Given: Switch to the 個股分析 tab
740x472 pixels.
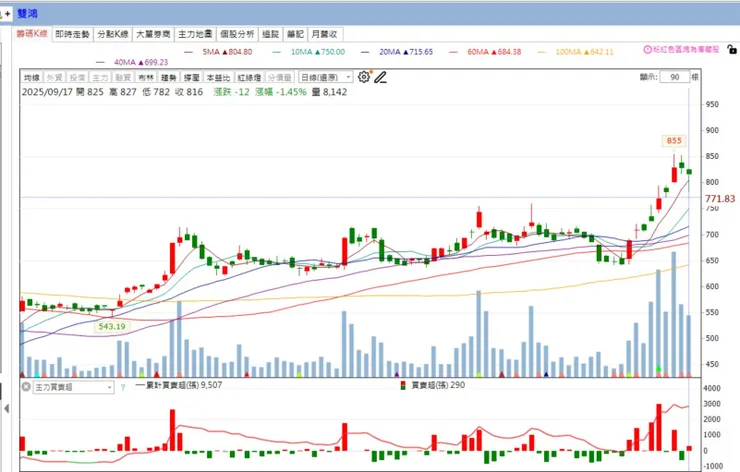Looking at the screenshot, I should pyautogui.click(x=237, y=34).
